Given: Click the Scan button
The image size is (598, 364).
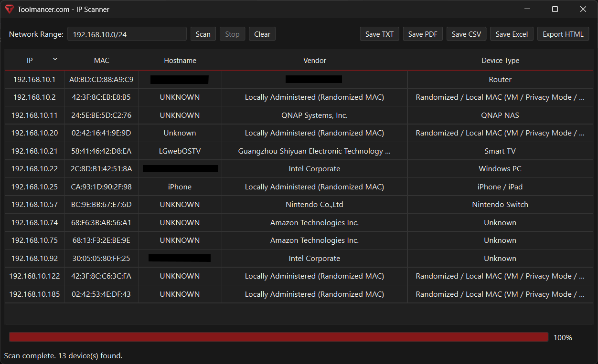Looking at the screenshot, I should (x=203, y=34).
